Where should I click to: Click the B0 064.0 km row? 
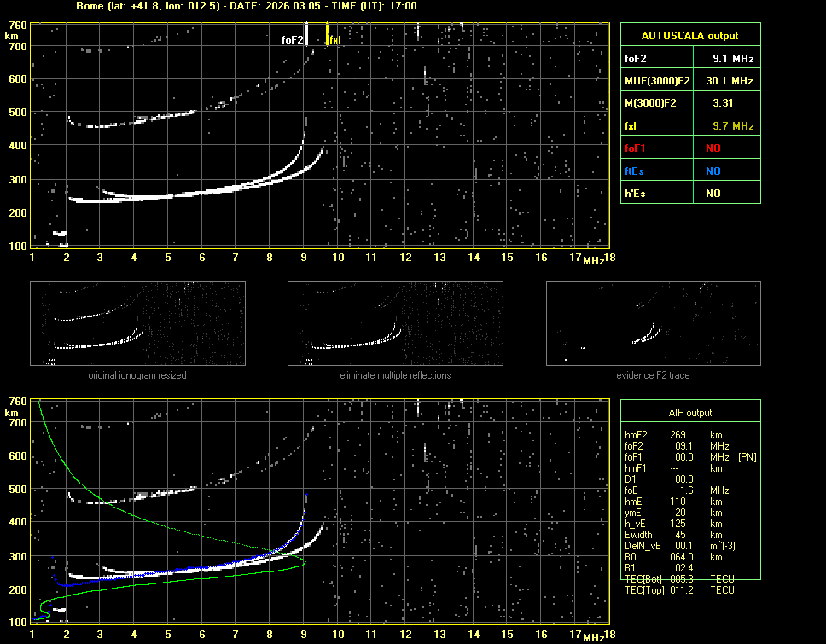(x=674, y=557)
